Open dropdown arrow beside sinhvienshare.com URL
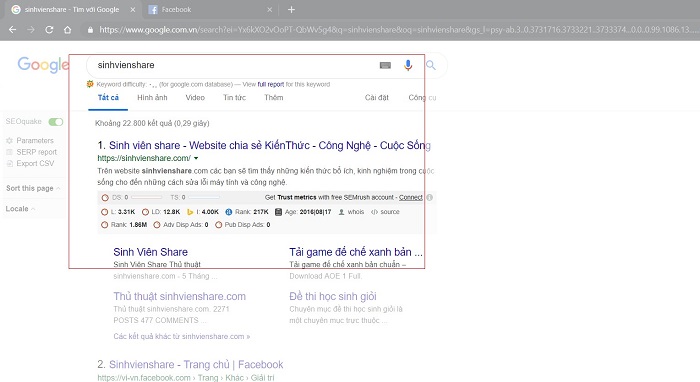Image resolution: width=700 pixels, height=382 pixels. [x=196, y=158]
